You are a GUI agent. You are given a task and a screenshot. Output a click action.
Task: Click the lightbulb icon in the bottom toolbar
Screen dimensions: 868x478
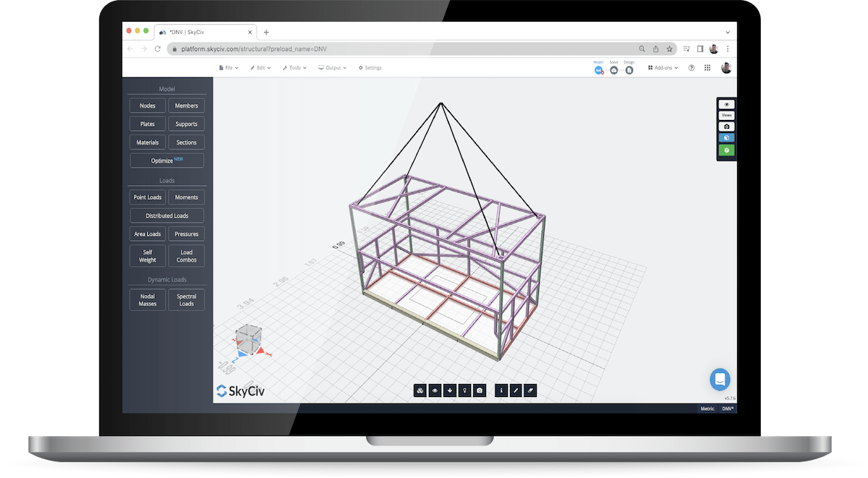(x=464, y=390)
